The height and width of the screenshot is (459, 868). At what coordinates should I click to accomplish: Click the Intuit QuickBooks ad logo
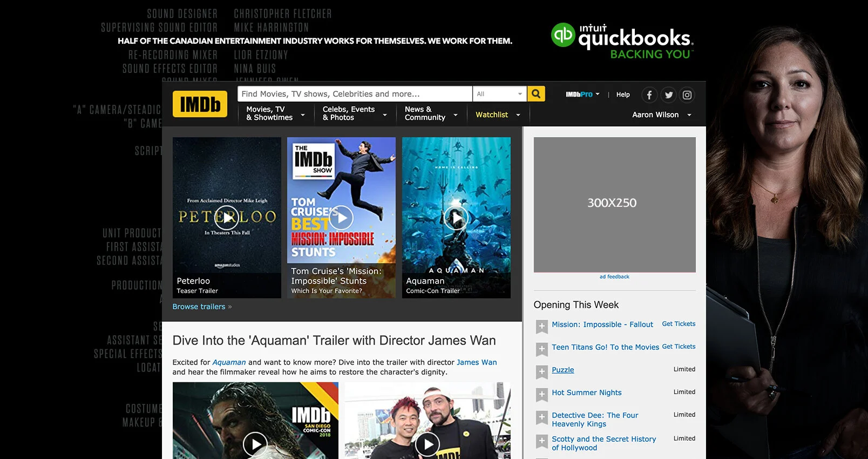click(622, 40)
